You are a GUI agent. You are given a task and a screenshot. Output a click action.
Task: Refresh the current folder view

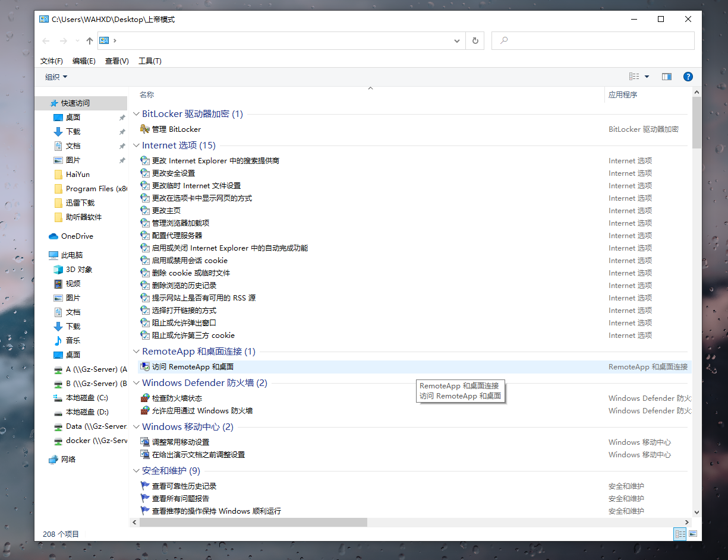pos(474,40)
